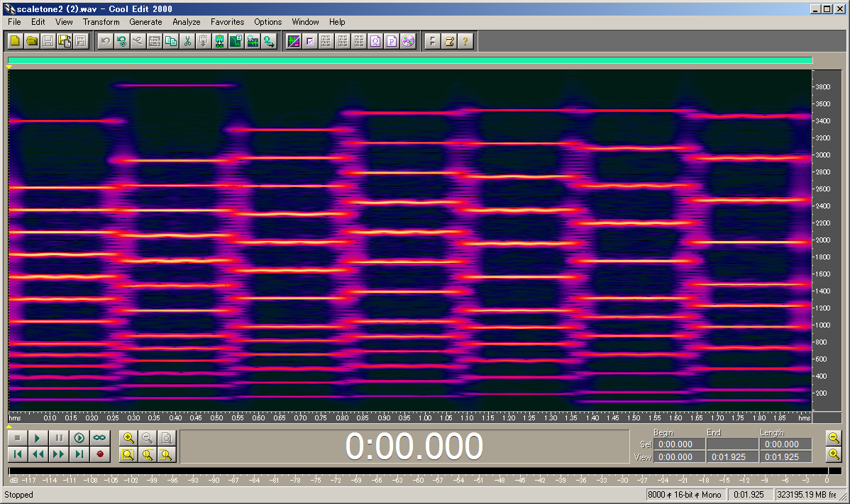Image resolution: width=850 pixels, height=504 pixels.
Task: Click the empty Sel End field
Action: coord(732,444)
